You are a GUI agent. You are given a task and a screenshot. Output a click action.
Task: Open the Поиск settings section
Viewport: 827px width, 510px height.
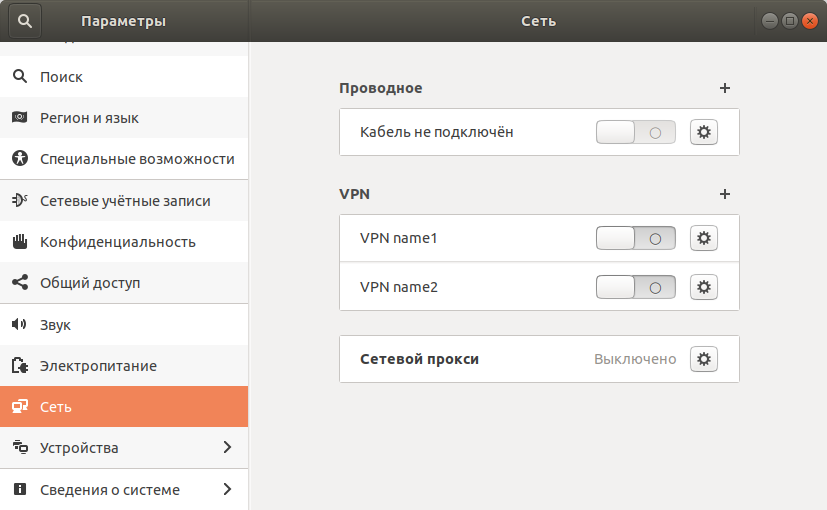coord(61,77)
